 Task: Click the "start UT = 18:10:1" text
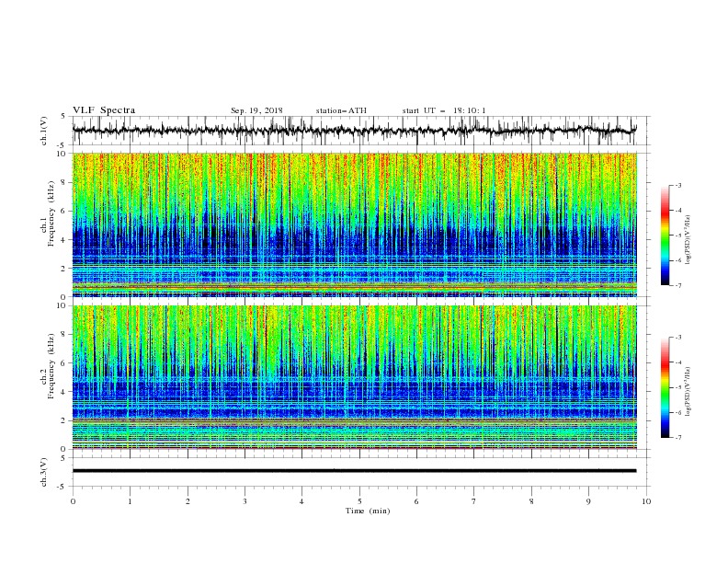(x=444, y=110)
